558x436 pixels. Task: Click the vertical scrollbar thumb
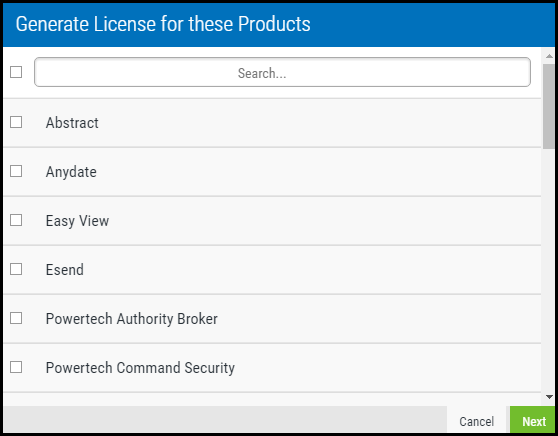[x=549, y=106]
